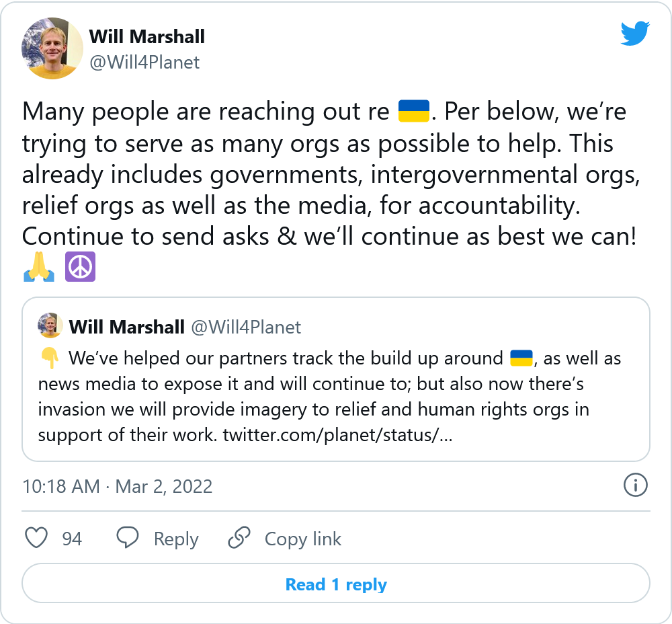The image size is (672, 624).
Task: Click the Copy link text
Action: pos(302,539)
